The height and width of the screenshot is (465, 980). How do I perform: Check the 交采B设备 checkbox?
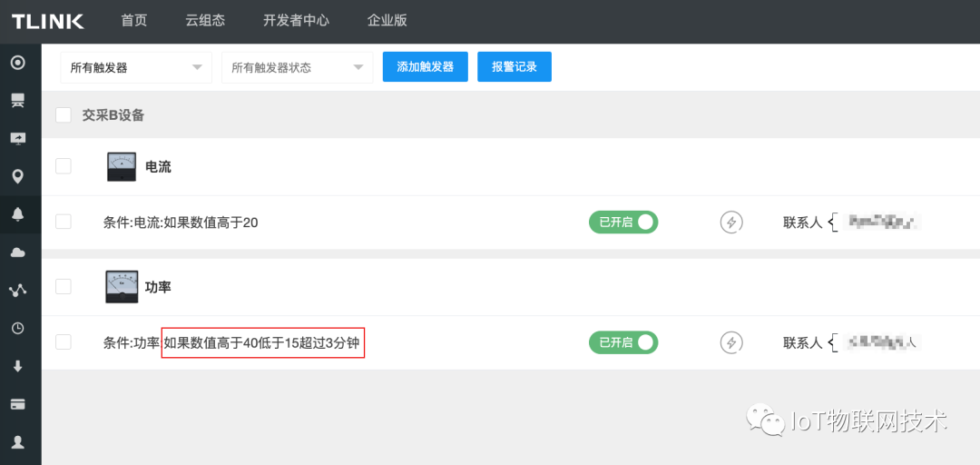click(64, 115)
